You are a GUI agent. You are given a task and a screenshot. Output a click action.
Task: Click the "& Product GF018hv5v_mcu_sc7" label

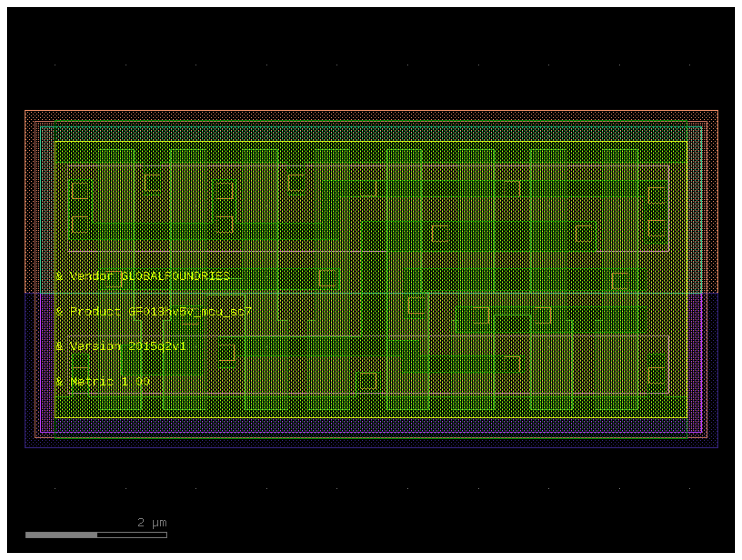(154, 311)
